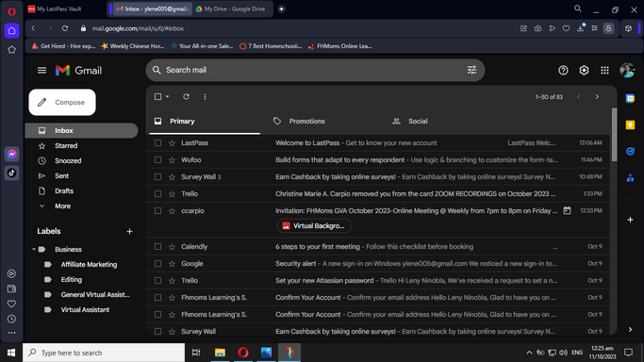644x362 pixels.
Task: Check the select-all checkbox above inbox
Action: [157, 96]
